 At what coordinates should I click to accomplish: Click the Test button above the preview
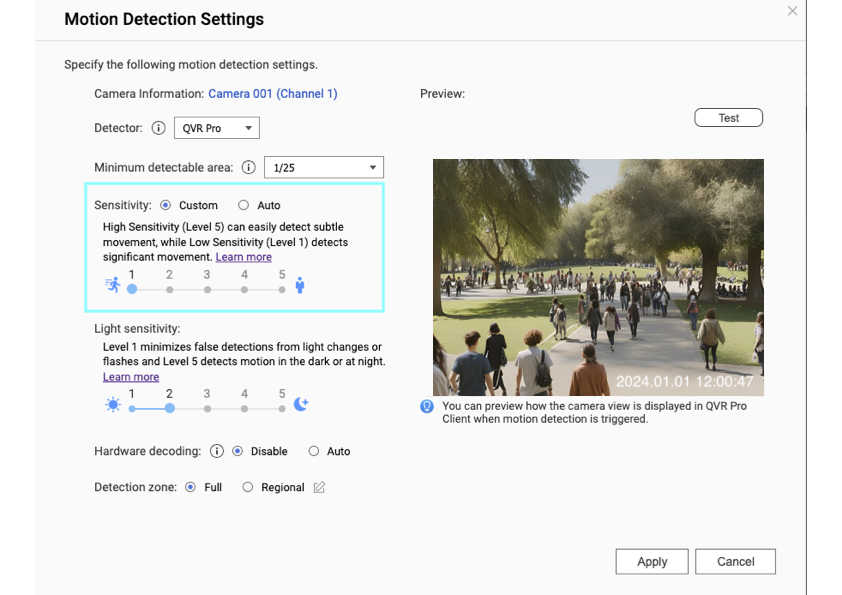click(x=728, y=117)
